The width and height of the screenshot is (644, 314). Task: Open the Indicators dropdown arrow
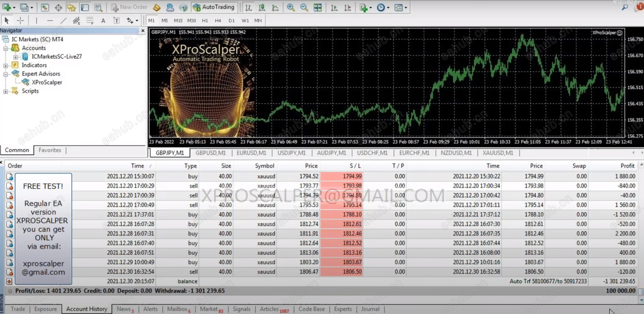(x=371, y=7)
